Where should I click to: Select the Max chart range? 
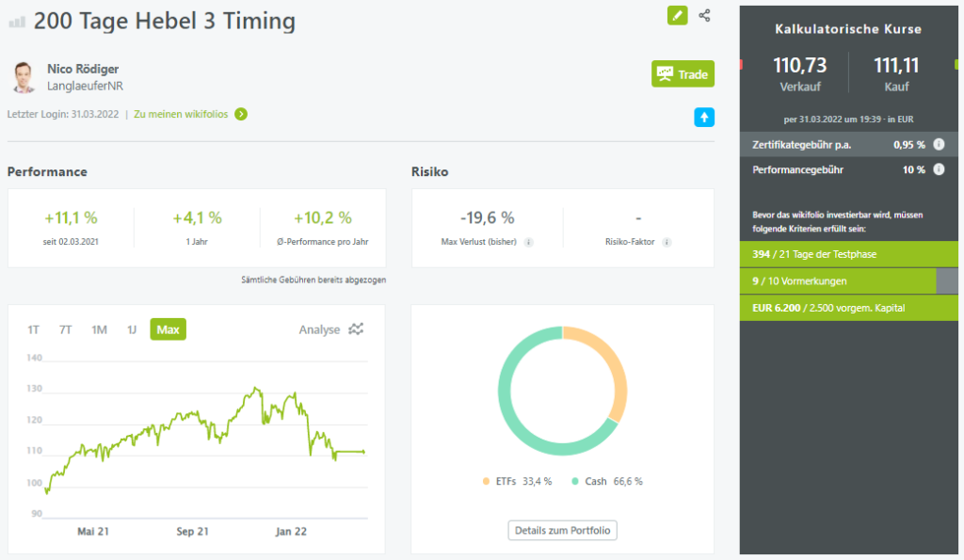pos(168,329)
